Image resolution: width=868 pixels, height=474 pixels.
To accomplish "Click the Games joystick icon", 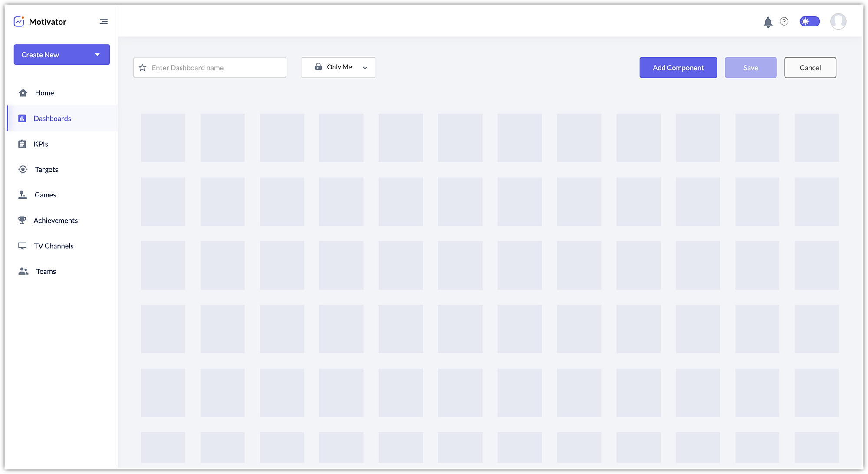I will click(x=23, y=195).
